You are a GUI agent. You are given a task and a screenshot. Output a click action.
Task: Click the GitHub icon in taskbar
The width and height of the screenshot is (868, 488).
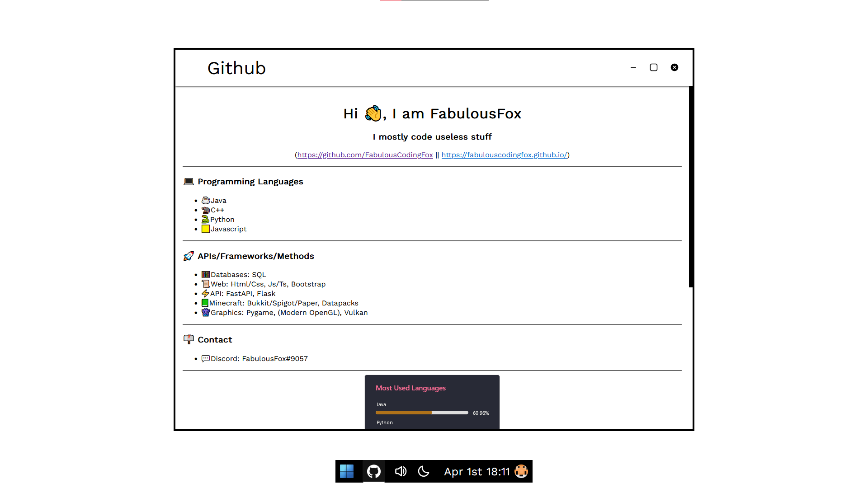pyautogui.click(x=374, y=471)
